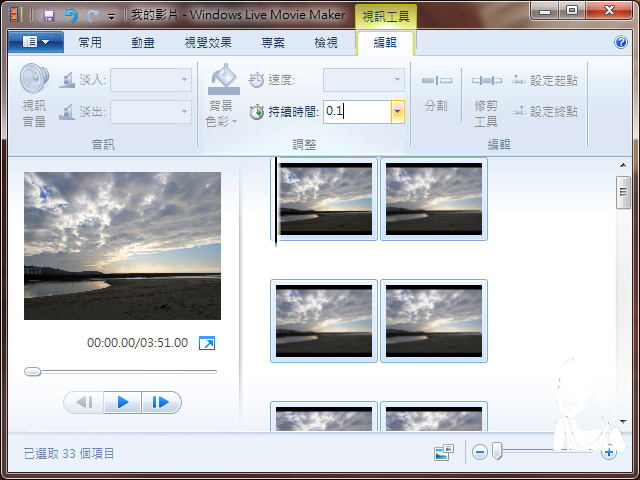Select right clip in middle row

[x=434, y=321]
